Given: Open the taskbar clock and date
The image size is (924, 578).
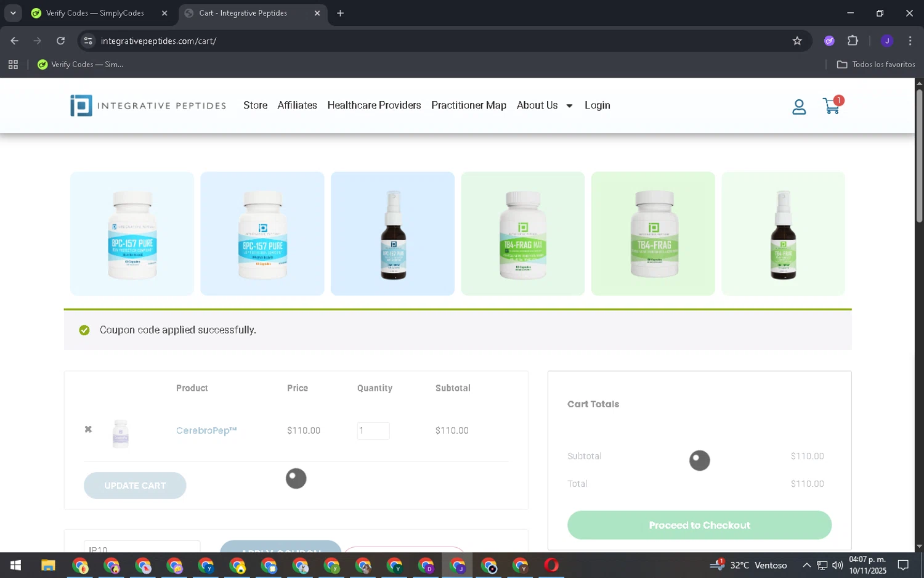Looking at the screenshot, I should click(x=867, y=565).
